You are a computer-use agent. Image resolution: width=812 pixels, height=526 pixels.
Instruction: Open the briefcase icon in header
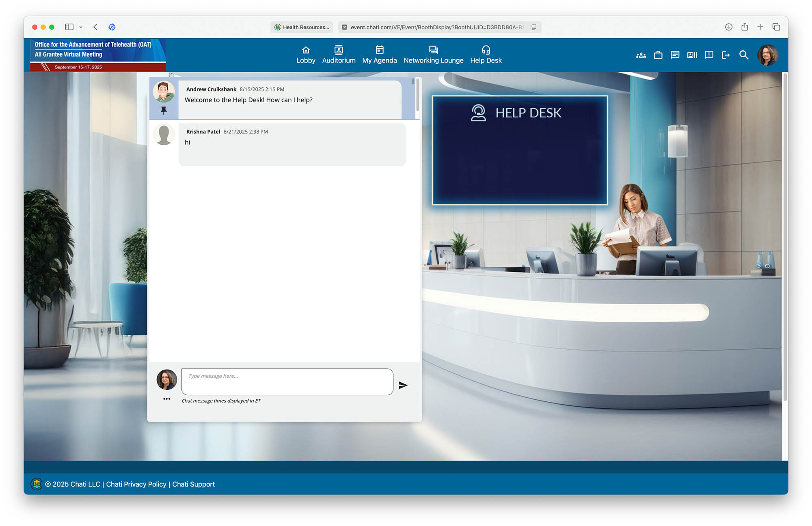click(658, 55)
